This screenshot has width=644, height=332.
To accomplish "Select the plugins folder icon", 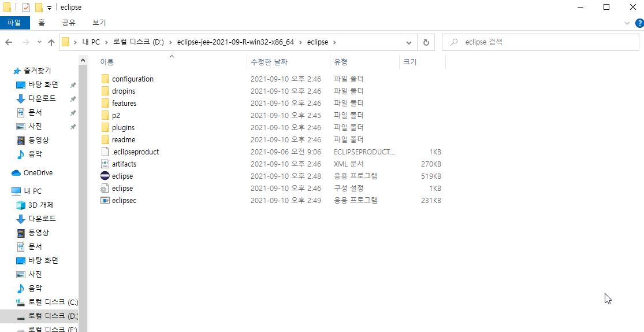I will 105,127.
